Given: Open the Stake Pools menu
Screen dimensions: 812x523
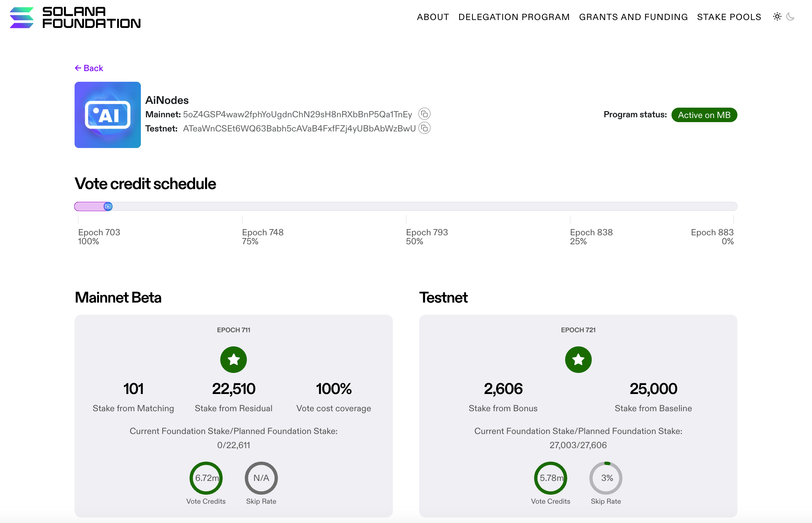Looking at the screenshot, I should pos(729,17).
